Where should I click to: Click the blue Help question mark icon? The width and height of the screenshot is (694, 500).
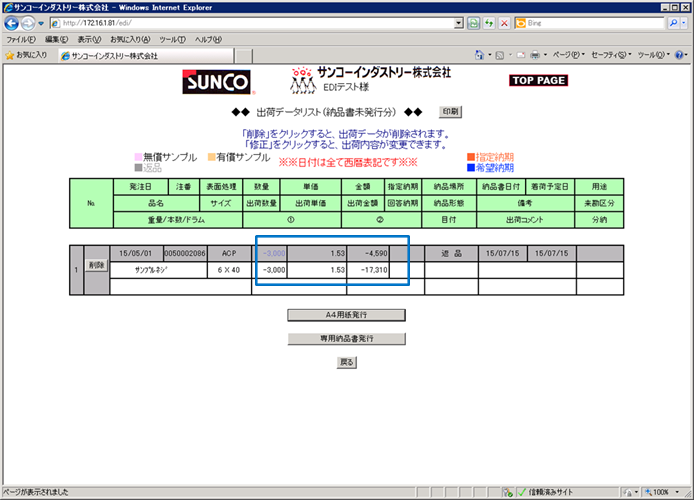[x=679, y=55]
